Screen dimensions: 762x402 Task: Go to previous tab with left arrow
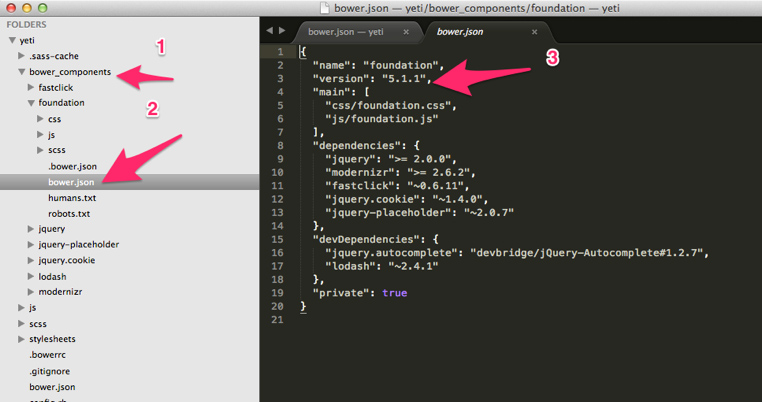click(269, 31)
